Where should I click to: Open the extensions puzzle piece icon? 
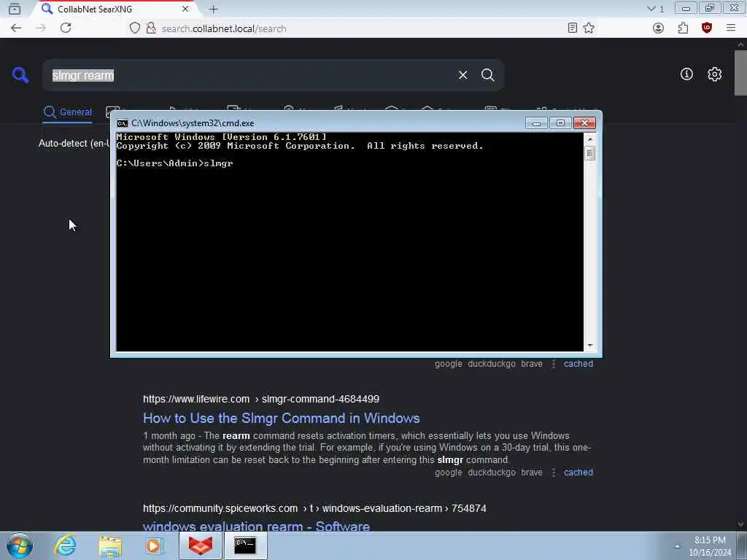pyautogui.click(x=683, y=28)
